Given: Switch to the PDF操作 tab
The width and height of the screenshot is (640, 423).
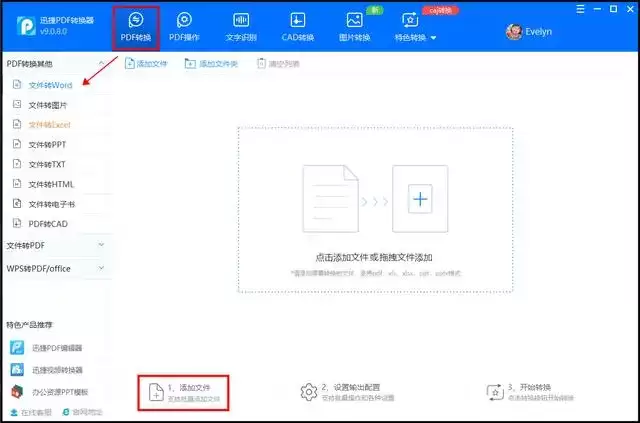Looking at the screenshot, I should tap(184, 27).
